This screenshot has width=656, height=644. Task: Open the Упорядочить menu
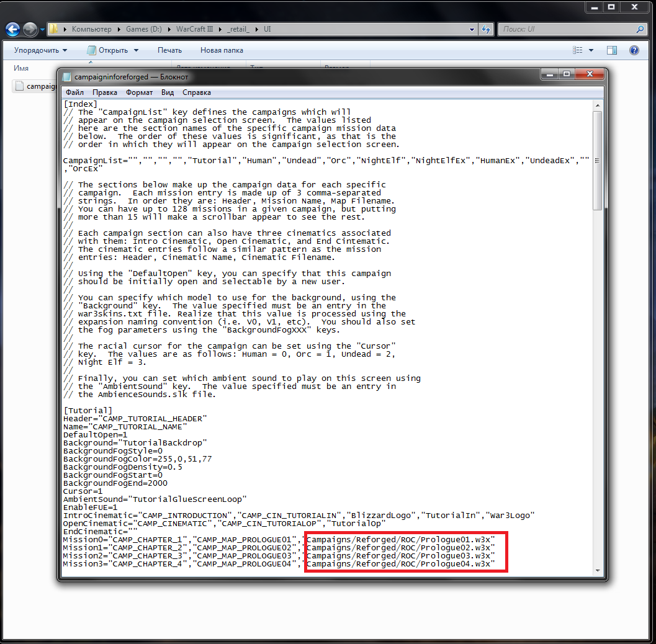click(40, 50)
